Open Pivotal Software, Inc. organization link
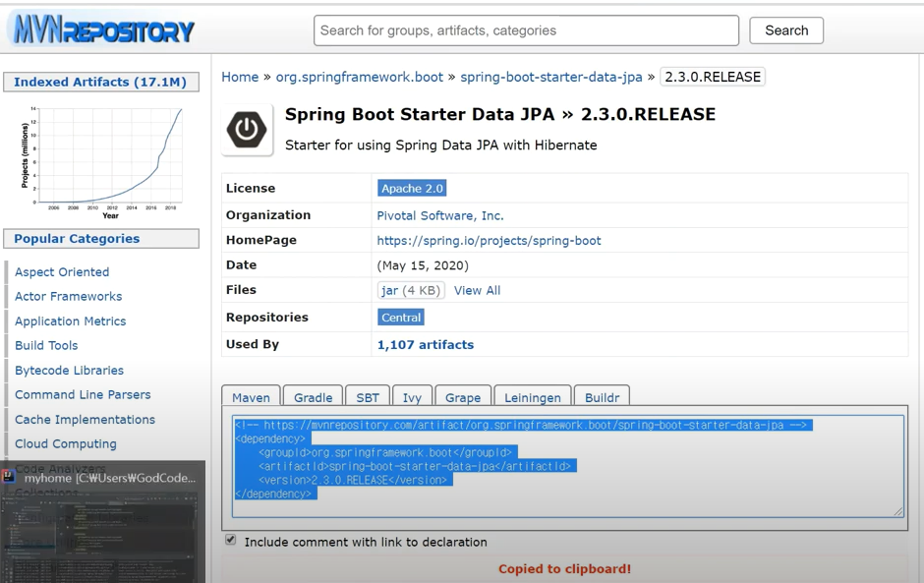 [x=440, y=215]
